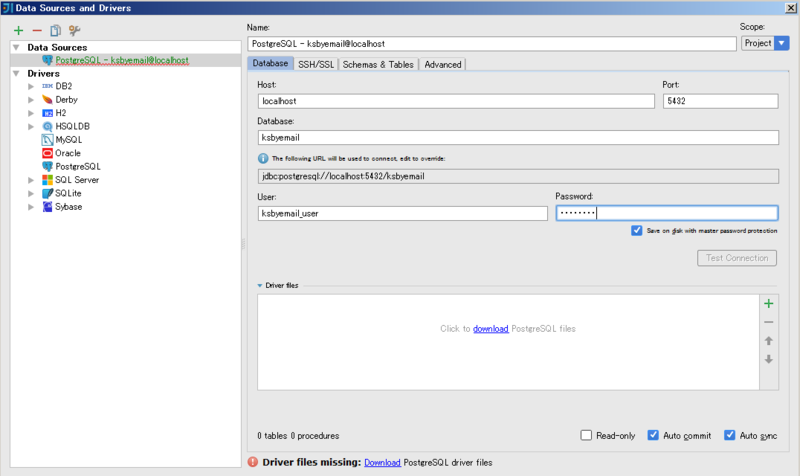This screenshot has height=476, width=800.
Task: Expand the HSQLDB driver node
Action: point(31,126)
